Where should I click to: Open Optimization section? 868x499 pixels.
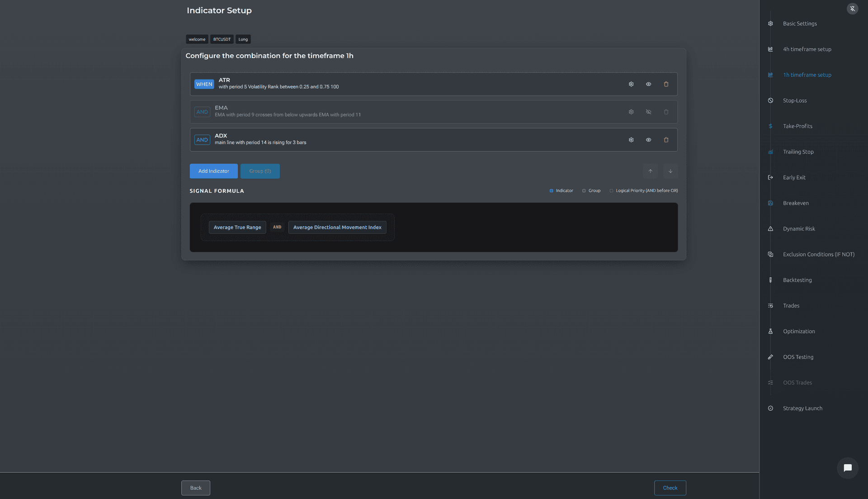[x=799, y=331]
